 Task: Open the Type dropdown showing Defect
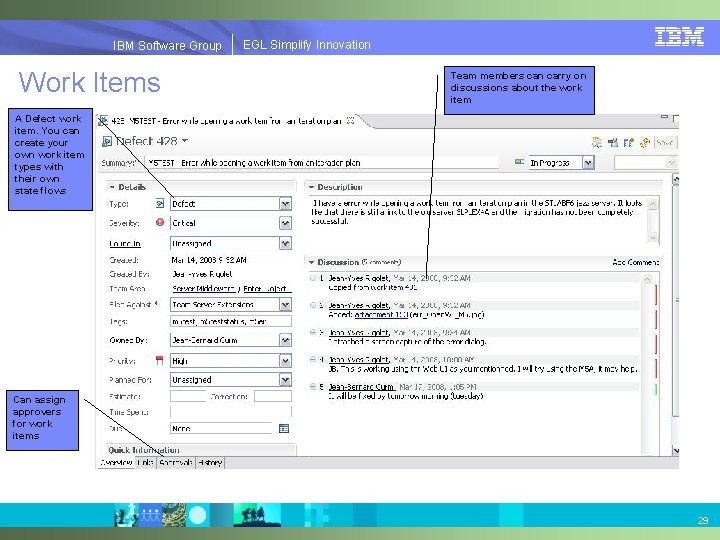point(285,204)
